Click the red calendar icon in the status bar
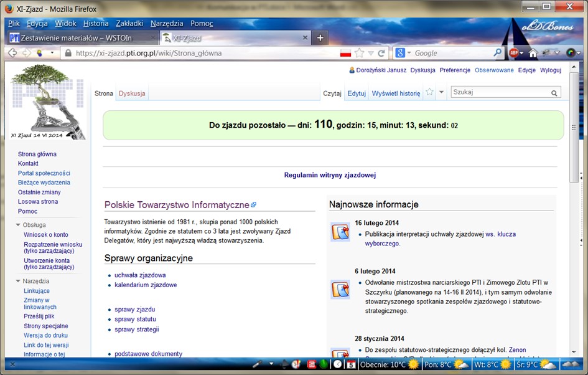 [x=351, y=364]
